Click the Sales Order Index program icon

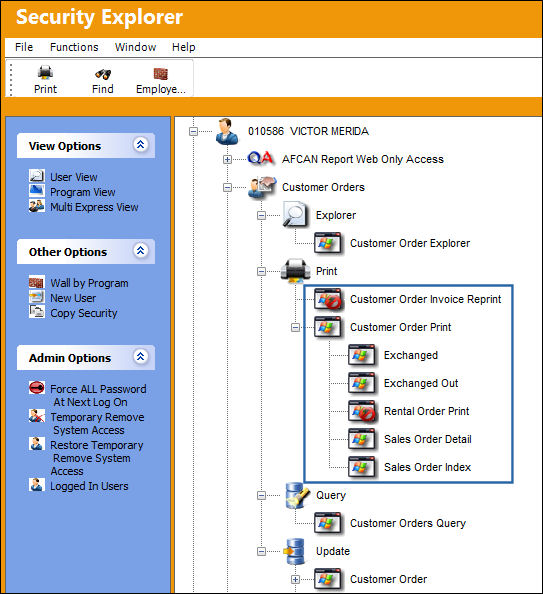pyautogui.click(x=362, y=467)
